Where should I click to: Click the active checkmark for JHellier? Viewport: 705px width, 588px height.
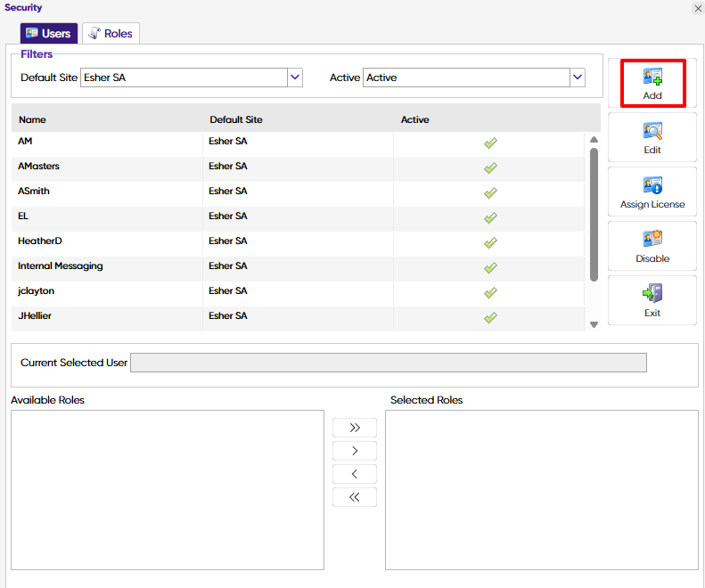(x=490, y=318)
